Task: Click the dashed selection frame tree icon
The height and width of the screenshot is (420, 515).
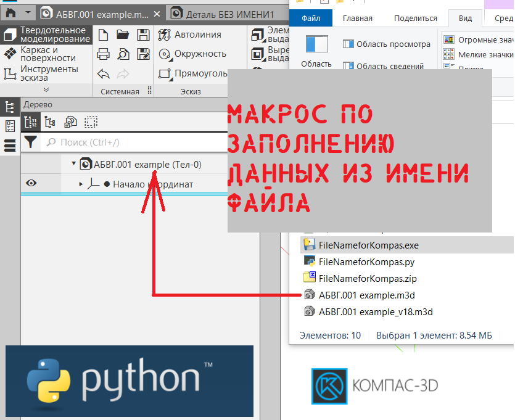Action: coord(91,122)
